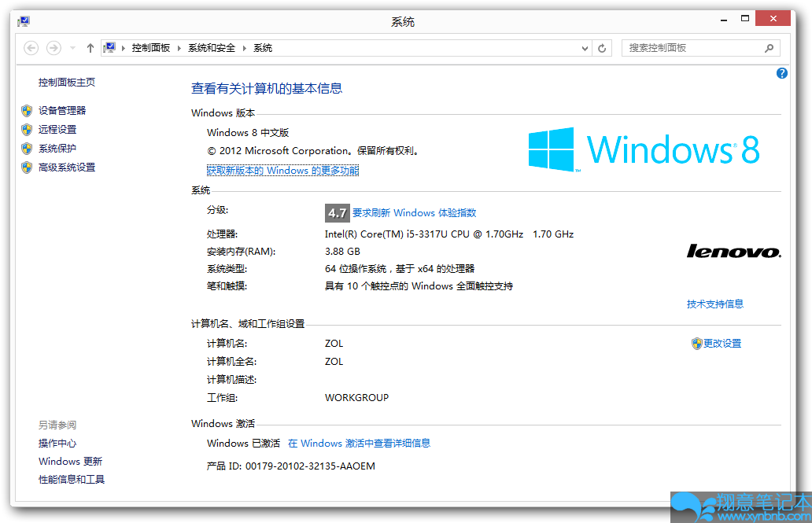Viewport: 812px width, 523px height.
Task: Click shield icon beside 远程设置
Action: 27,130
